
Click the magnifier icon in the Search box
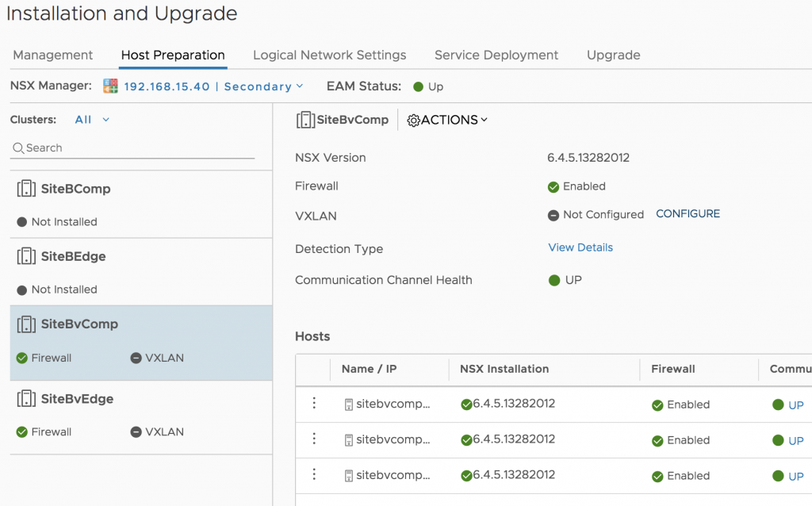tap(18, 148)
